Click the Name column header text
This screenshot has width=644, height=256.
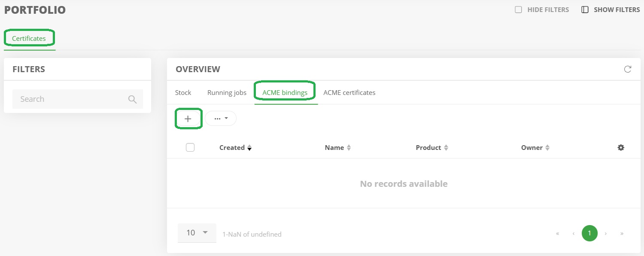tap(334, 148)
